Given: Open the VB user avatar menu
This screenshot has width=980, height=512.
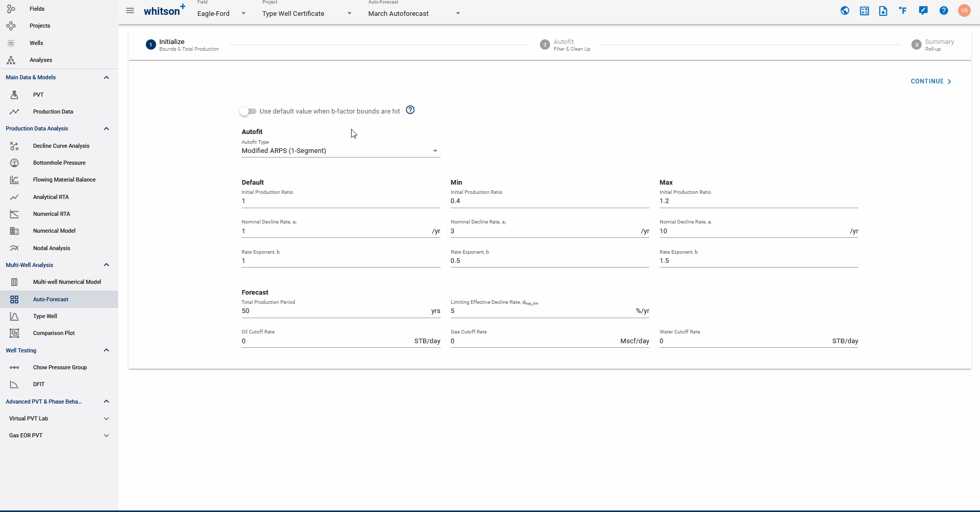Looking at the screenshot, I should pos(964,11).
